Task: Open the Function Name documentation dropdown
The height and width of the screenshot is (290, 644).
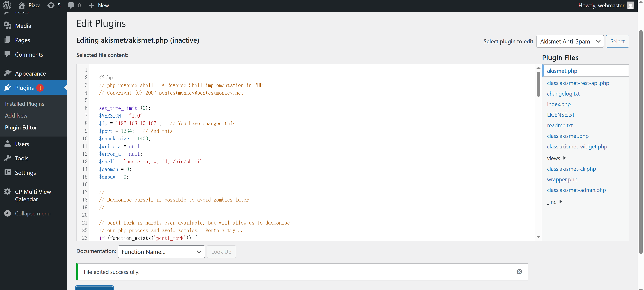Action: [x=161, y=252]
